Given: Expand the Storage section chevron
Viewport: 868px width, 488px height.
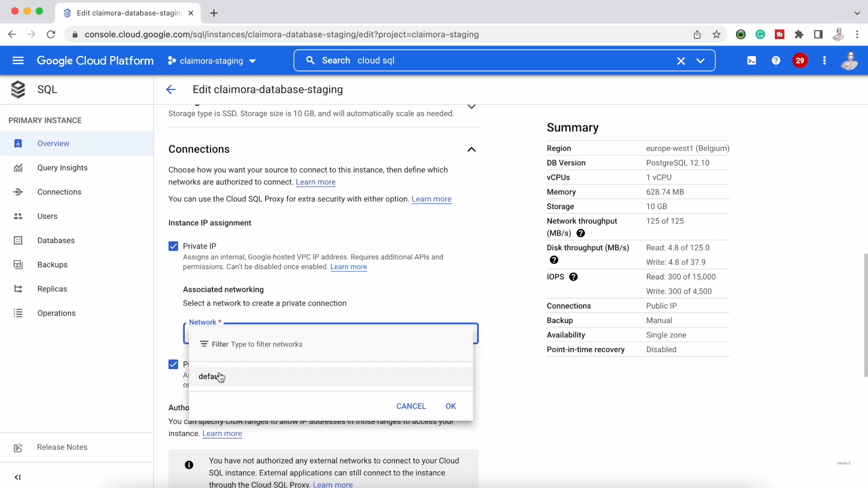Looking at the screenshot, I should [472, 107].
